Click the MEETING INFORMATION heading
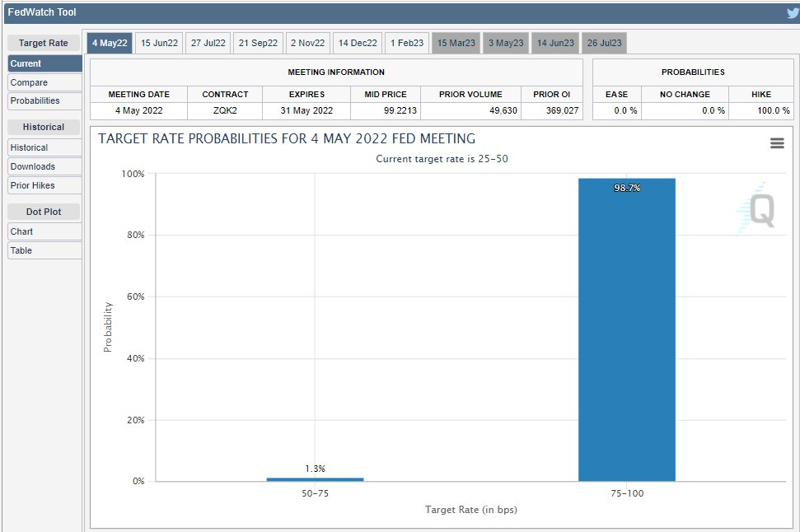The height and width of the screenshot is (532, 800). [336, 72]
